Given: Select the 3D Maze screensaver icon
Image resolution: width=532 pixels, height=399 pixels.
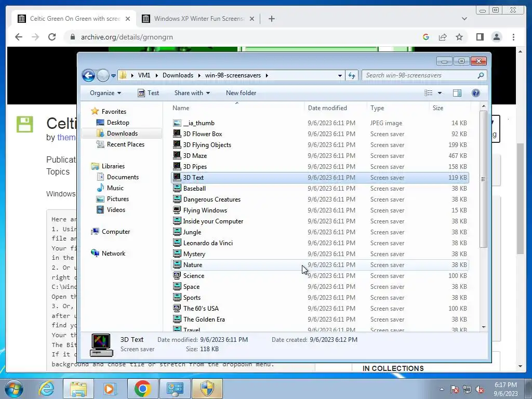Looking at the screenshot, I should point(177,155).
